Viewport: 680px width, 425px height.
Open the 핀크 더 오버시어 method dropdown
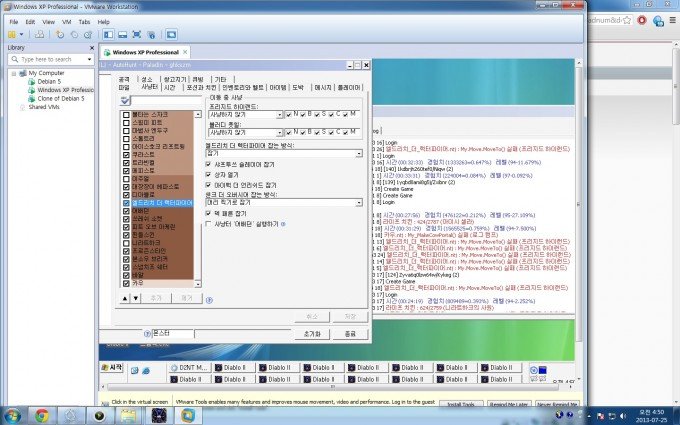pos(359,203)
